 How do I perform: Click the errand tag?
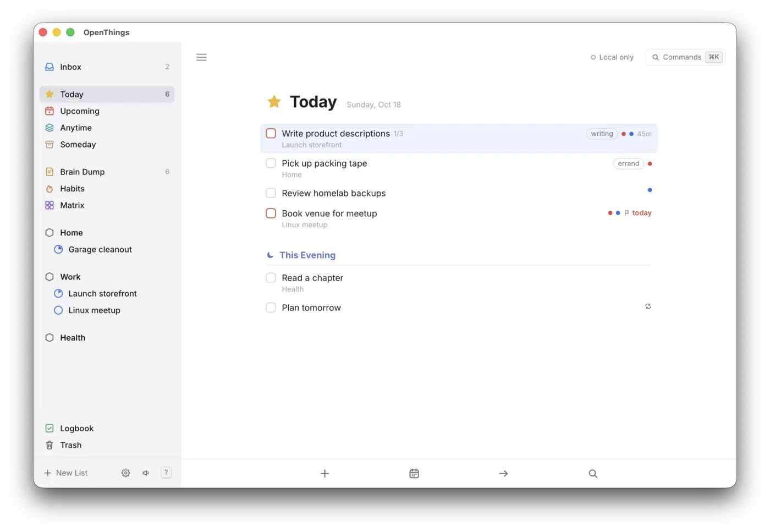pos(629,163)
